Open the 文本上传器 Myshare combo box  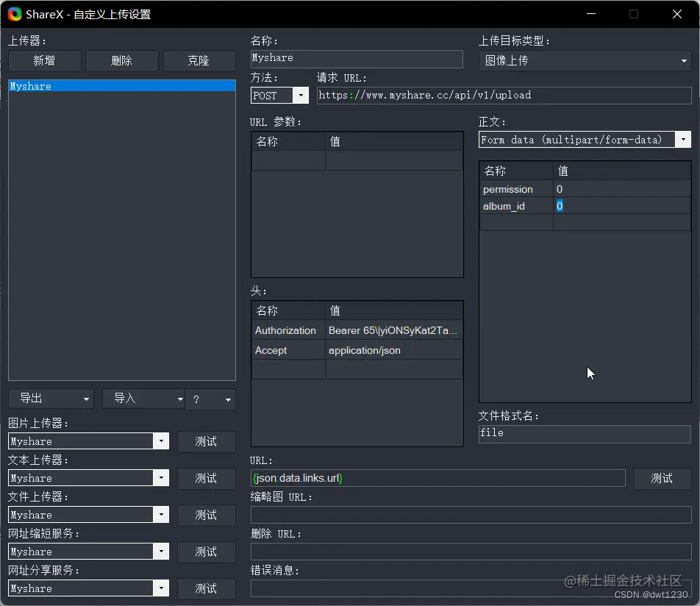(88, 478)
